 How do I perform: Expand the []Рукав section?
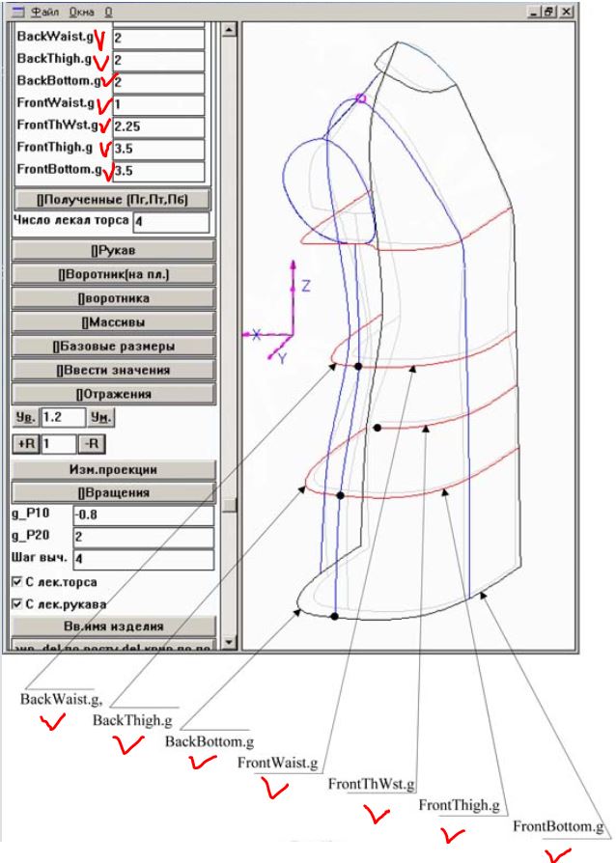coord(113,250)
